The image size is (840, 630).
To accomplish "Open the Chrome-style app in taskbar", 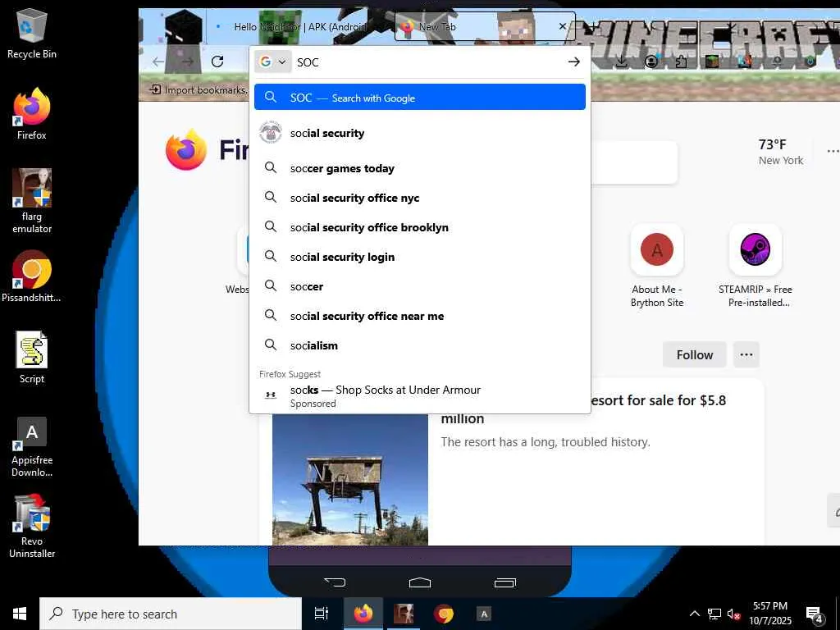I will [444, 614].
